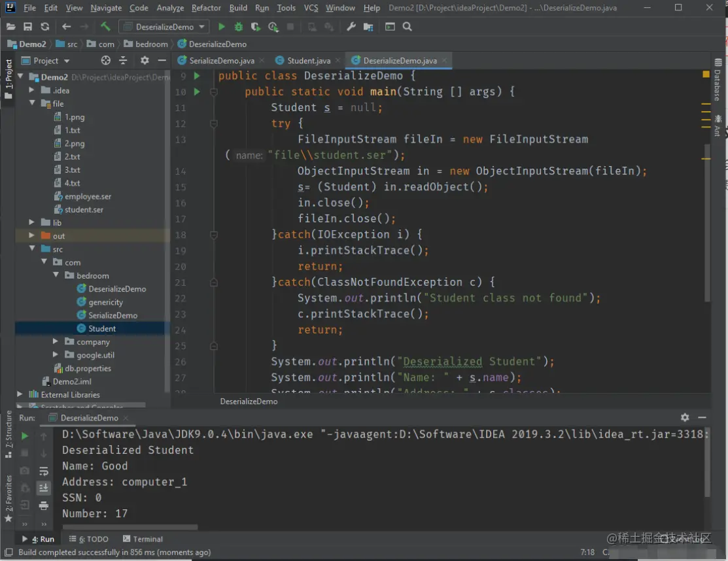Open the Project panel gear settings
Screen dimensions: 728x561
(x=145, y=60)
